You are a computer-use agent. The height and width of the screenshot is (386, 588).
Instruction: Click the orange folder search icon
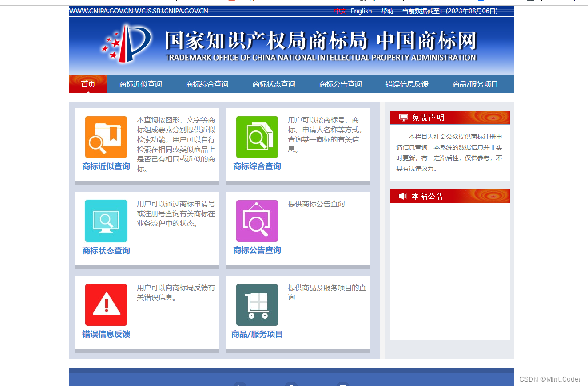tap(106, 137)
